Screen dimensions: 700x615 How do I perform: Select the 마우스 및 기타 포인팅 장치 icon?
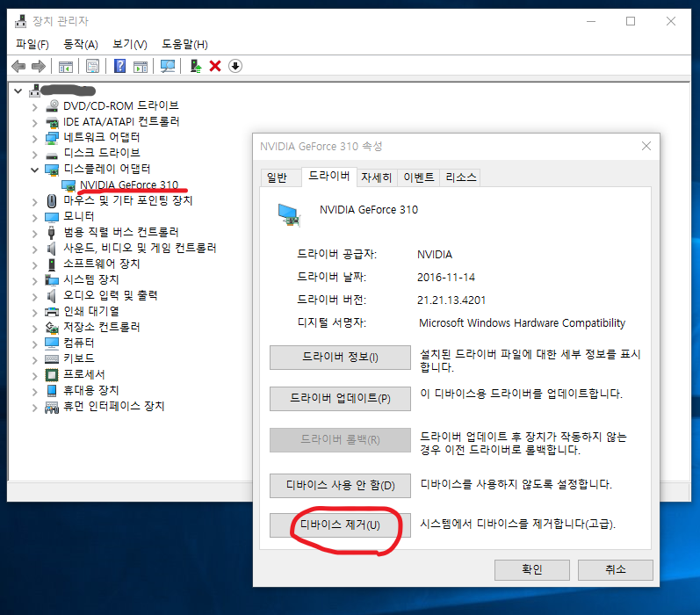tap(52, 201)
